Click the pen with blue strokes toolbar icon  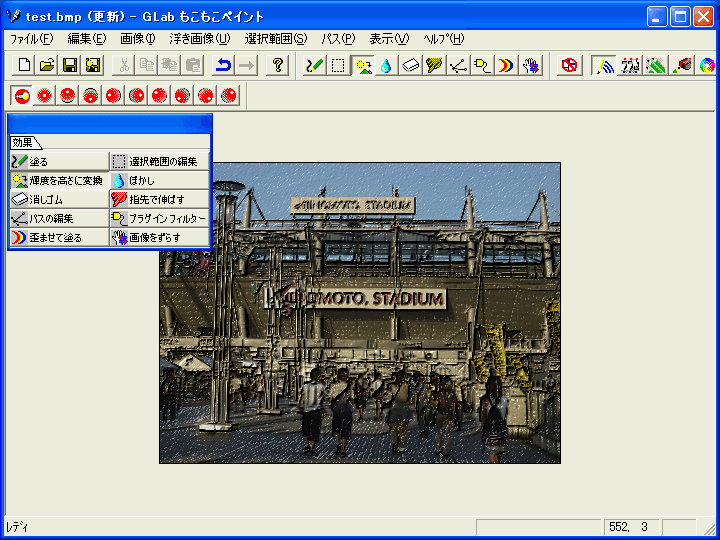(x=603, y=66)
